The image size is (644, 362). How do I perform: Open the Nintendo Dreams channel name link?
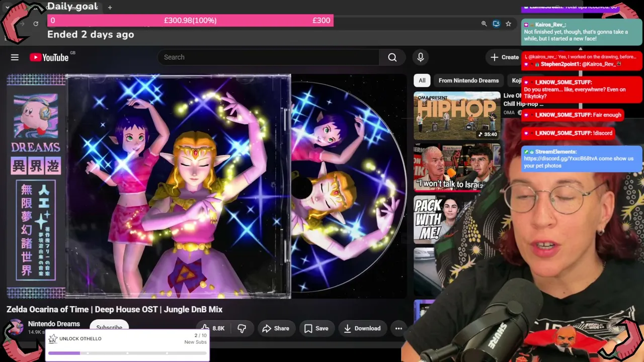[x=54, y=324]
